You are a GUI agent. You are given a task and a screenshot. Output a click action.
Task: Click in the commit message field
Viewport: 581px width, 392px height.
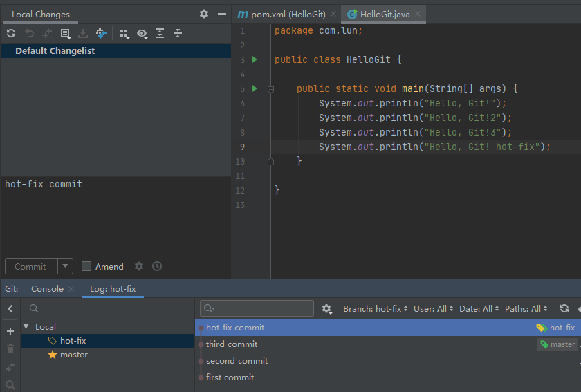coord(116,215)
